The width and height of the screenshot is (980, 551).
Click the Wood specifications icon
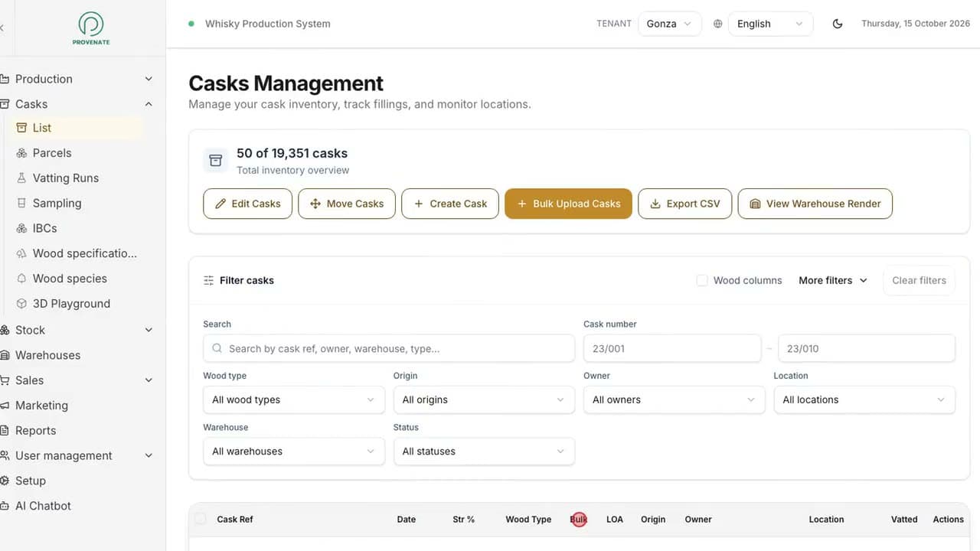click(x=21, y=253)
